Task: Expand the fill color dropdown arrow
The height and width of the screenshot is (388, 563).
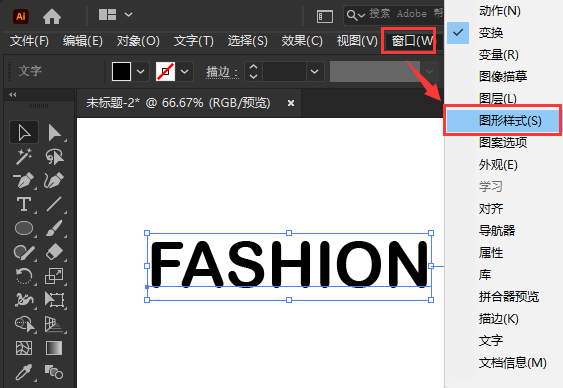Action: (141, 71)
